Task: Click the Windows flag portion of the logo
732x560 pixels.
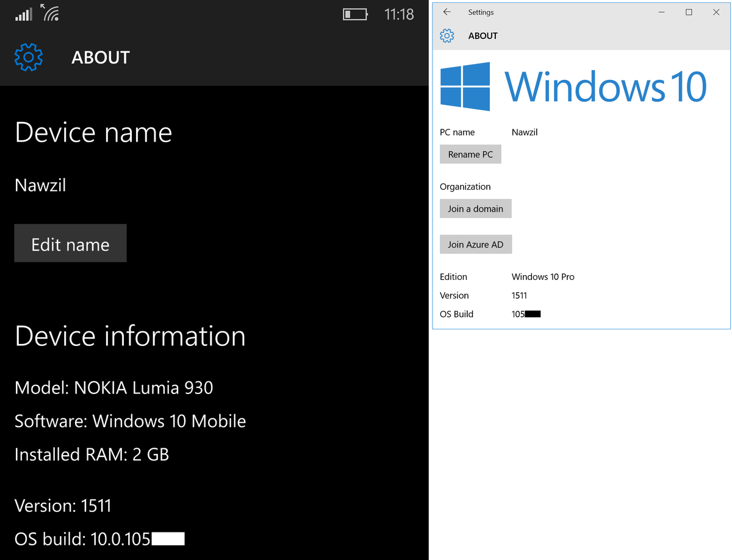Action: (465, 85)
